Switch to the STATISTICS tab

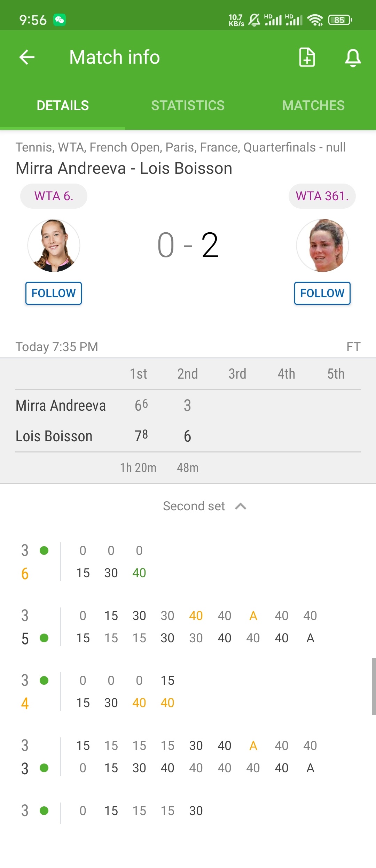point(188,106)
